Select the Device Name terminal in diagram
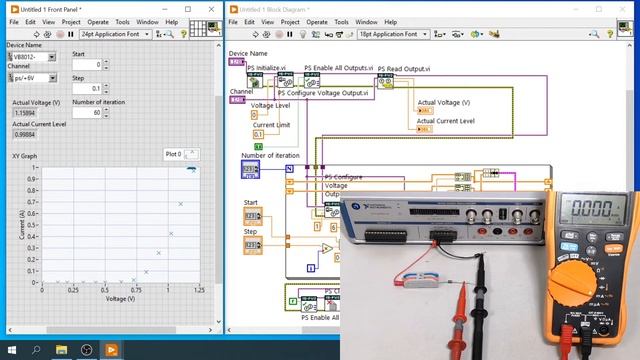 click(237, 62)
